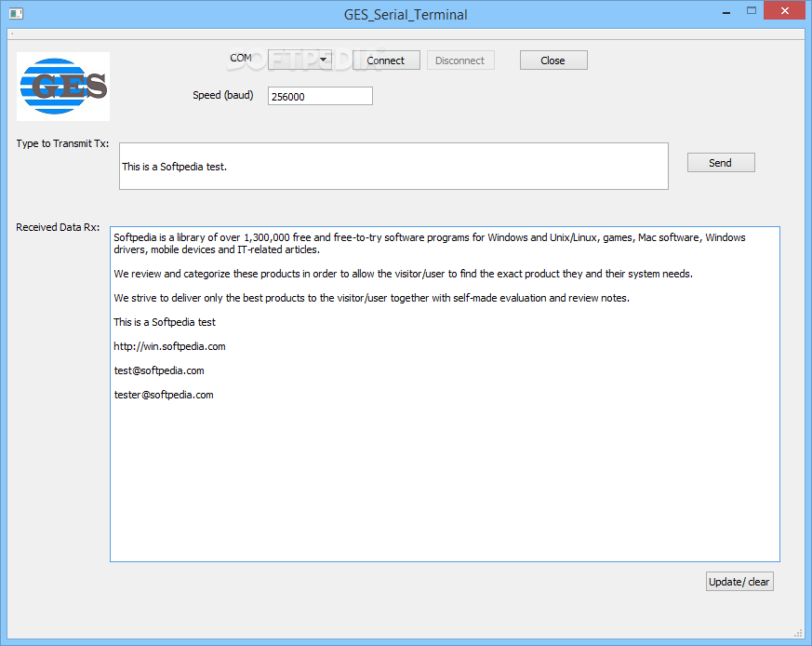812x646 pixels.
Task: Click the 'Softpedia is a library' paragraph
Action: tap(430, 243)
